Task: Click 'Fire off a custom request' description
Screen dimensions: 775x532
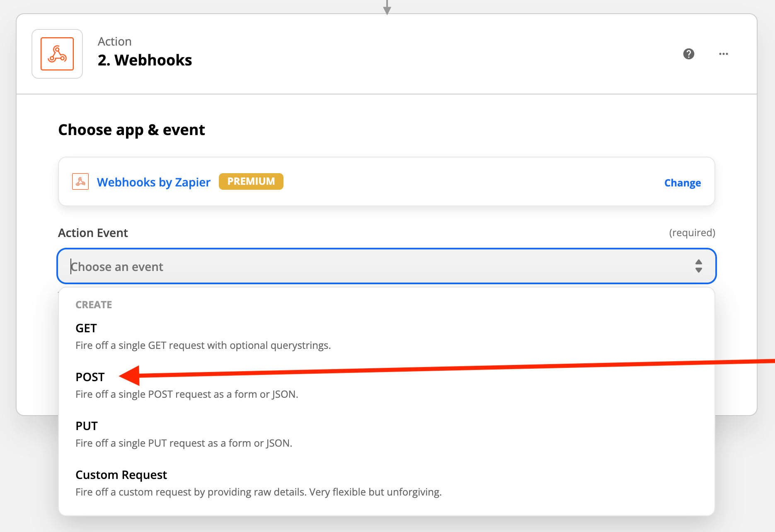Action: [x=259, y=492]
